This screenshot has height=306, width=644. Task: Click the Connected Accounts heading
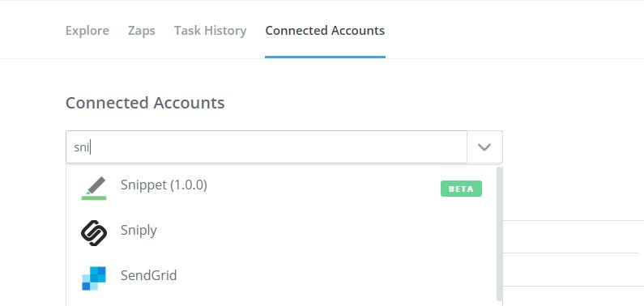coord(145,103)
